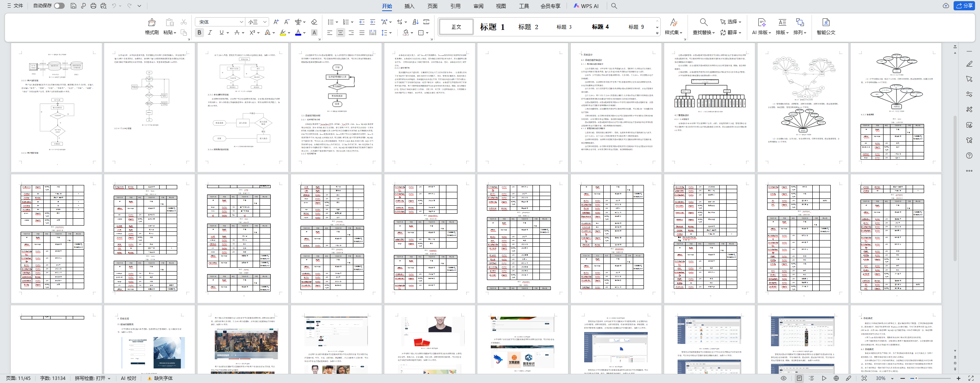This screenshot has width=980, height=383.
Task: Toggle character shading A button
Action: [314, 33]
